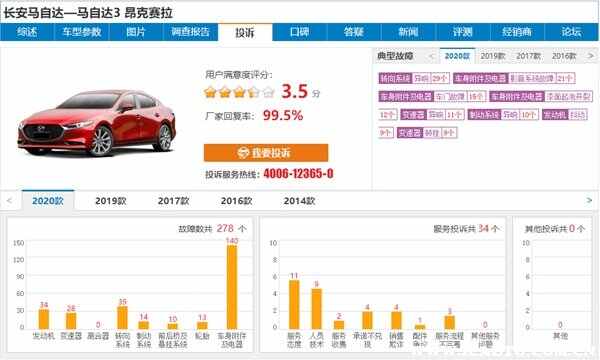Viewport: 600px width, 360px height.
Task: Click the orange 我要投诉 complaint button
Action: point(266,153)
